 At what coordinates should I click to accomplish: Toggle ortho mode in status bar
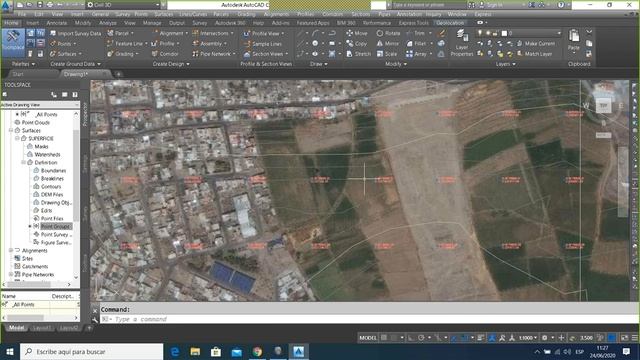point(411,338)
